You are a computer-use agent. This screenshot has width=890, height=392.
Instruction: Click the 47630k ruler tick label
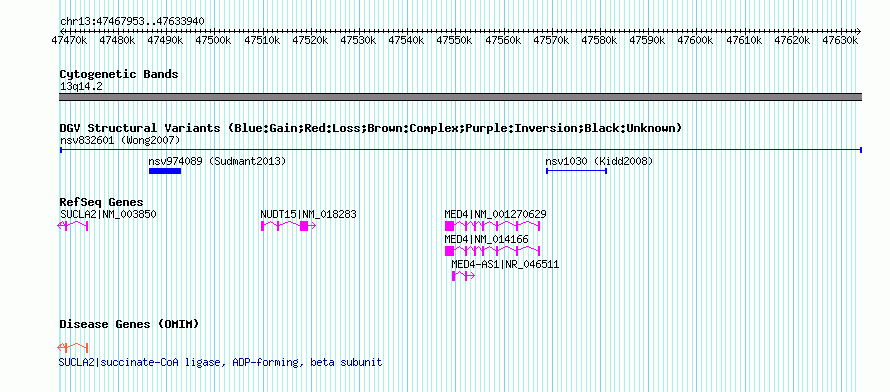click(x=841, y=40)
